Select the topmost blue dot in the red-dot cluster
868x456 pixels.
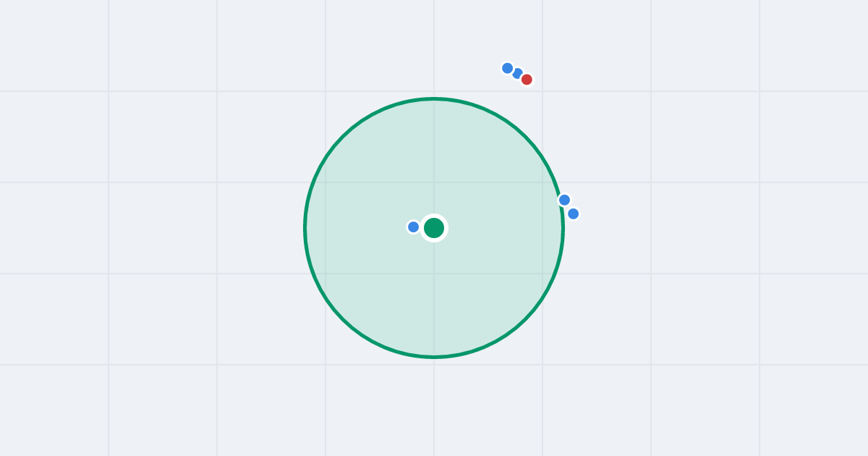point(508,68)
